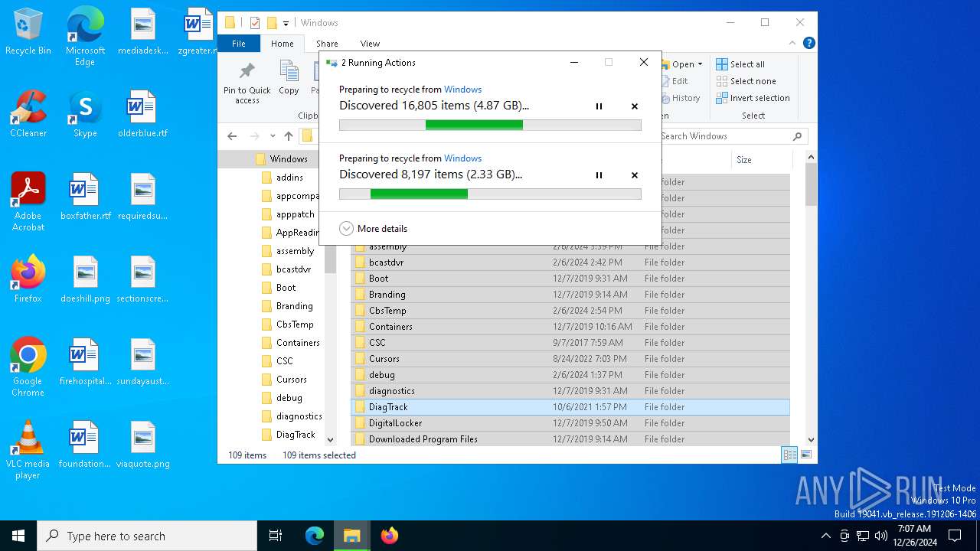
Task: Click the first recycle progress bar
Action: pyautogui.click(x=490, y=125)
